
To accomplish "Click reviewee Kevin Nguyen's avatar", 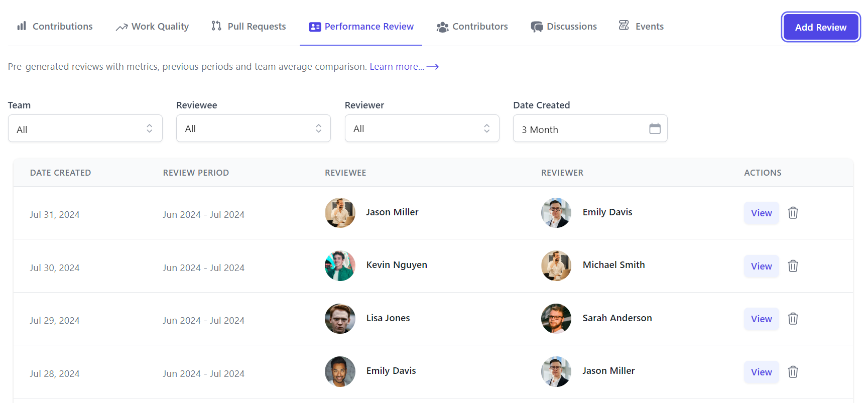I will [340, 265].
